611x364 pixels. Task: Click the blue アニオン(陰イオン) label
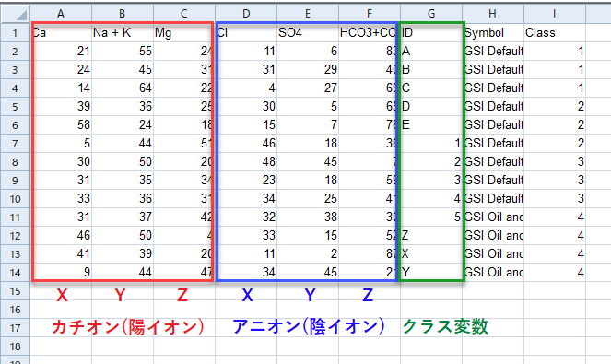click(308, 326)
